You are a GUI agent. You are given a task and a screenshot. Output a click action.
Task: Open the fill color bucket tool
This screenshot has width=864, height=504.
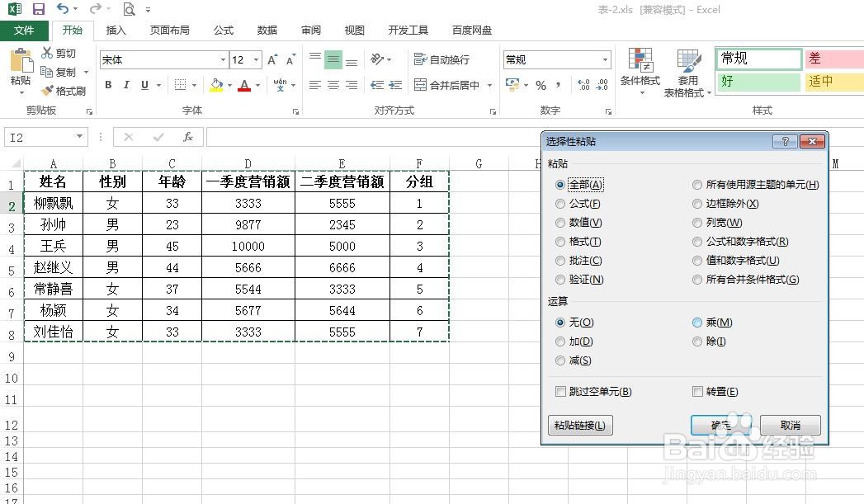[217, 85]
